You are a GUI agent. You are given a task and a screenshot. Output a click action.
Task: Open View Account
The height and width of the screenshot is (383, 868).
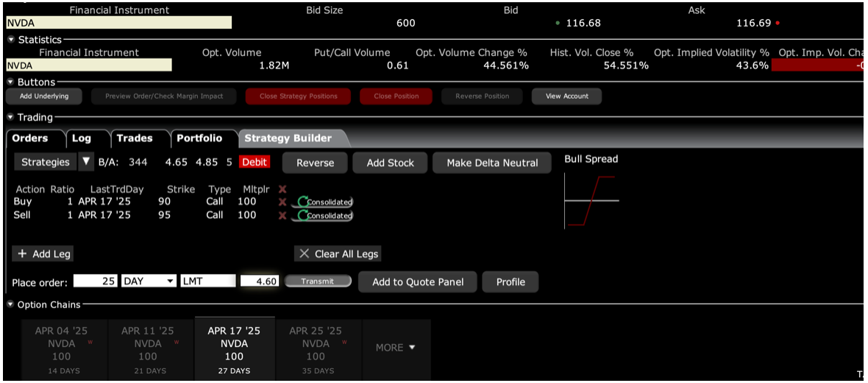click(567, 96)
